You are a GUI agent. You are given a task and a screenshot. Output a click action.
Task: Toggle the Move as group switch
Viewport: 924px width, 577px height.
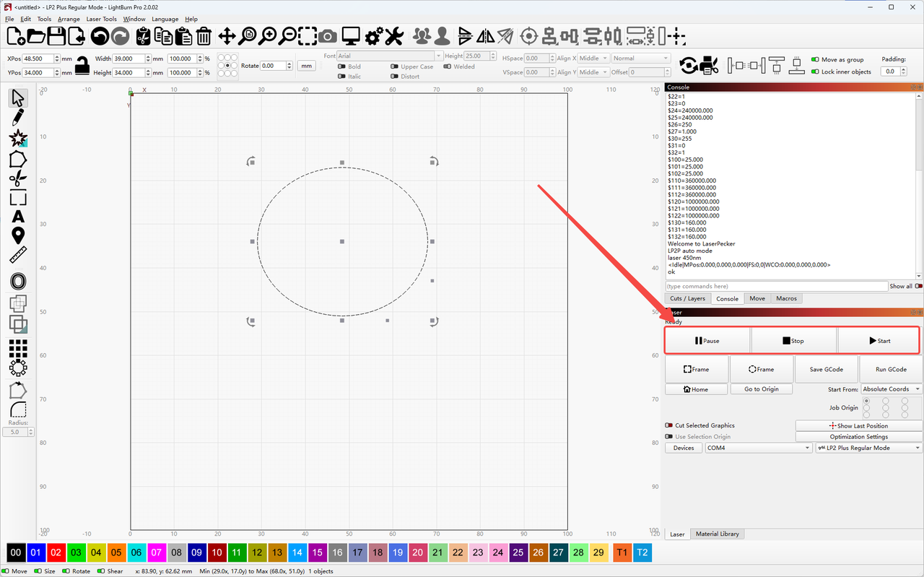[815, 60]
